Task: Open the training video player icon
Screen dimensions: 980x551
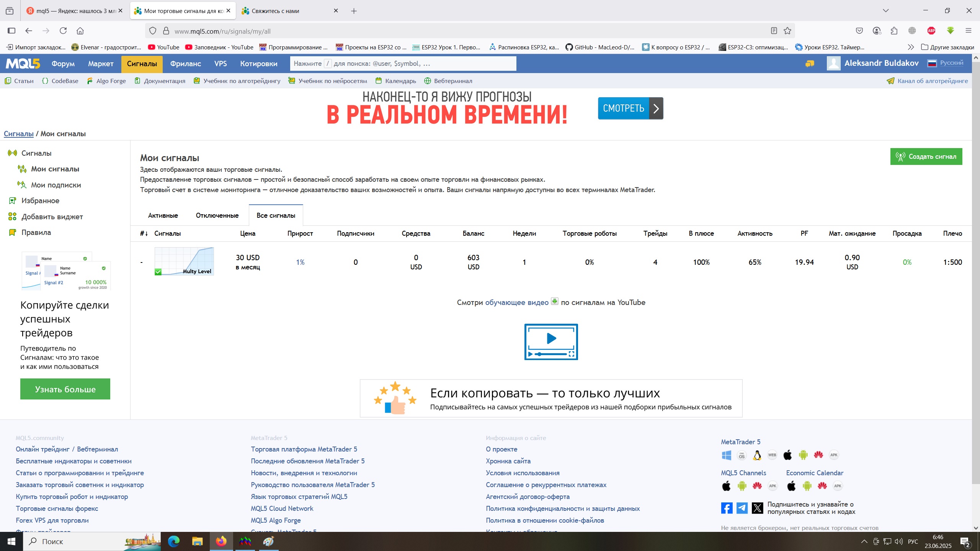Action: (x=551, y=342)
